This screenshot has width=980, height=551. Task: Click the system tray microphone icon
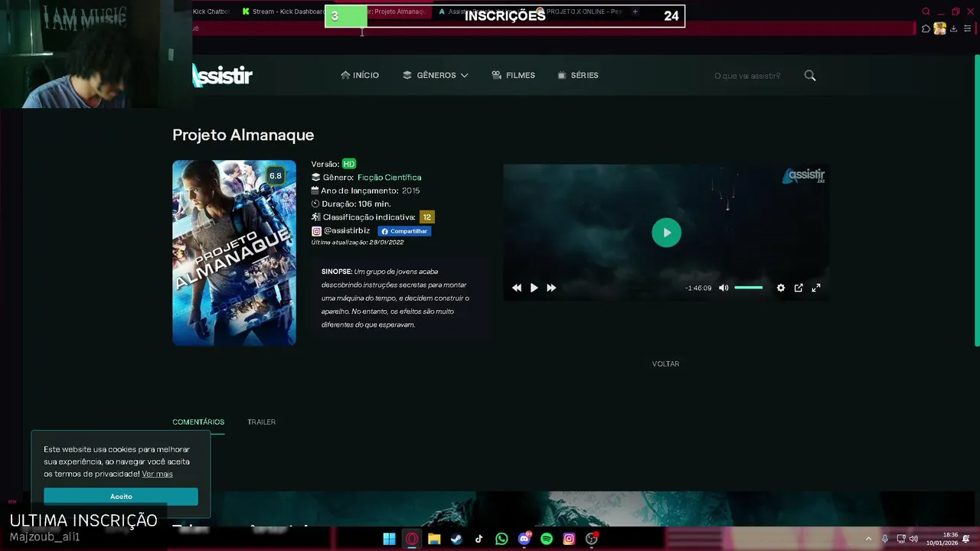885,539
